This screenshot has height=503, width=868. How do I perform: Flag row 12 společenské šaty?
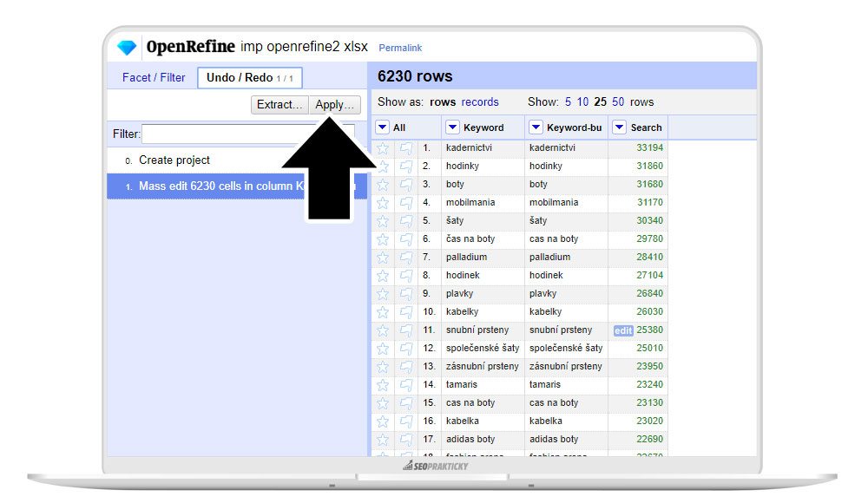405,349
